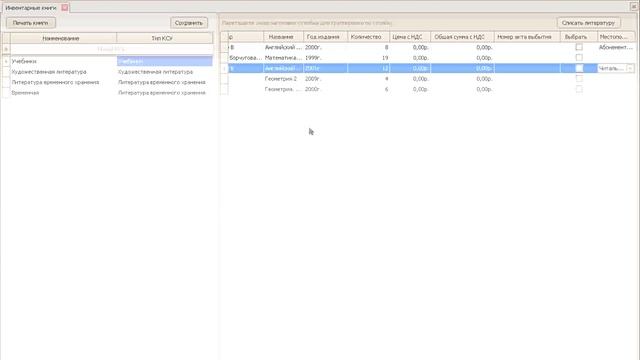Select the Геометрия 2 title cell
Image resolution: width=640 pixels, height=360 pixels.
pos(283,79)
